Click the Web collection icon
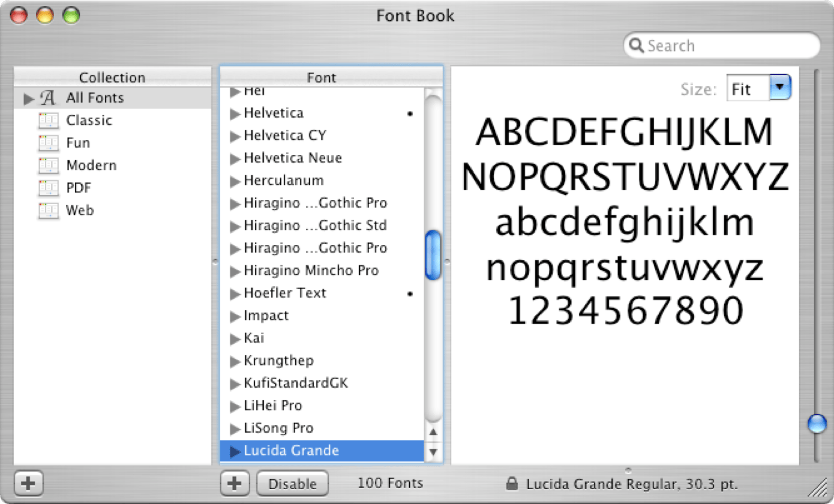Viewport: 834px width, 504px height. point(49,211)
